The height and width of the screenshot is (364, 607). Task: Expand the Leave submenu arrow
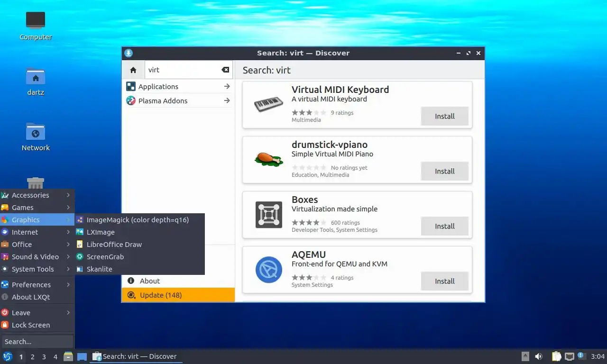tap(68, 313)
